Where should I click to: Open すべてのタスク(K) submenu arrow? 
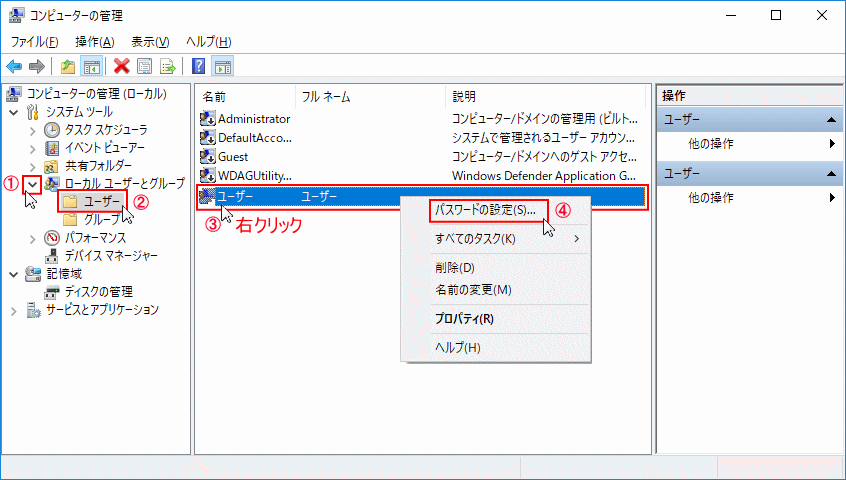[577, 238]
